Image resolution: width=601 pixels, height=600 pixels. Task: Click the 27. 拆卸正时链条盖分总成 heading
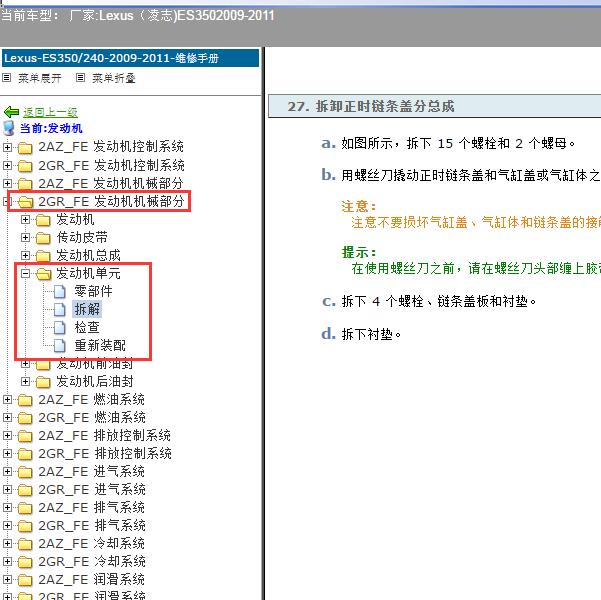[x=371, y=106]
